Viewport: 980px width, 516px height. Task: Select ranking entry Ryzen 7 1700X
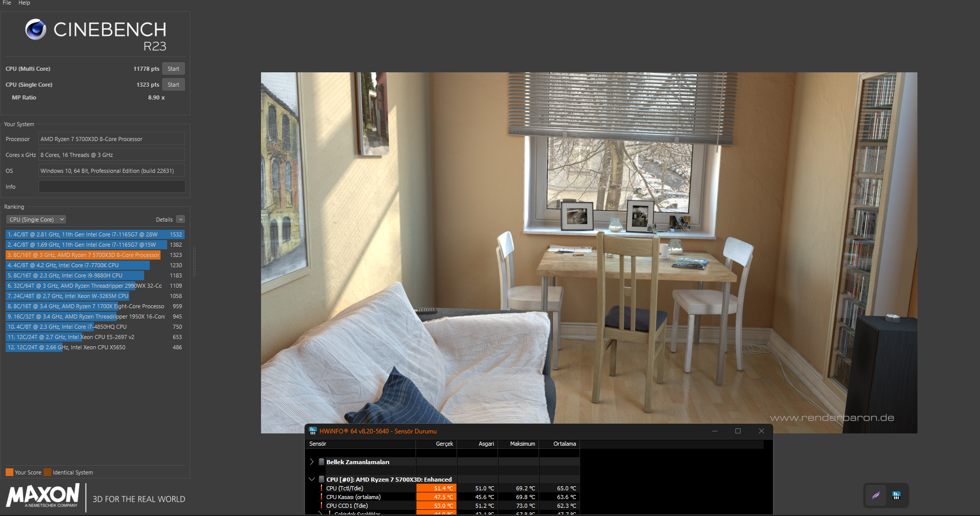tap(95, 306)
